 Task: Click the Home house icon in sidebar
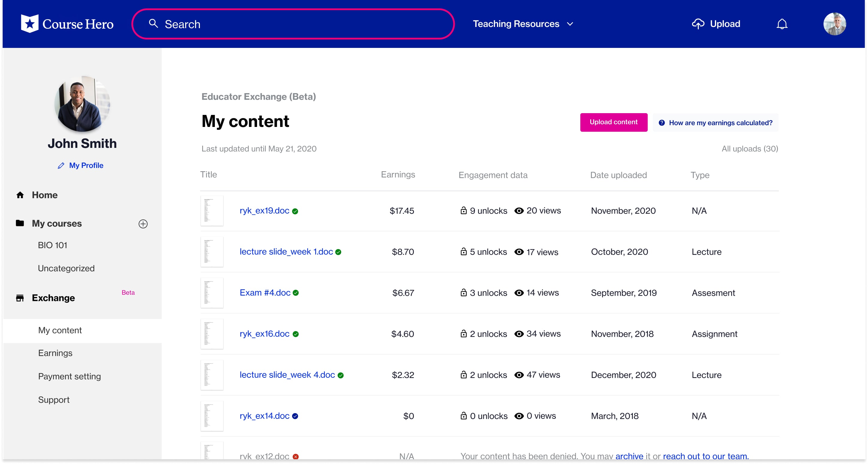(20, 195)
